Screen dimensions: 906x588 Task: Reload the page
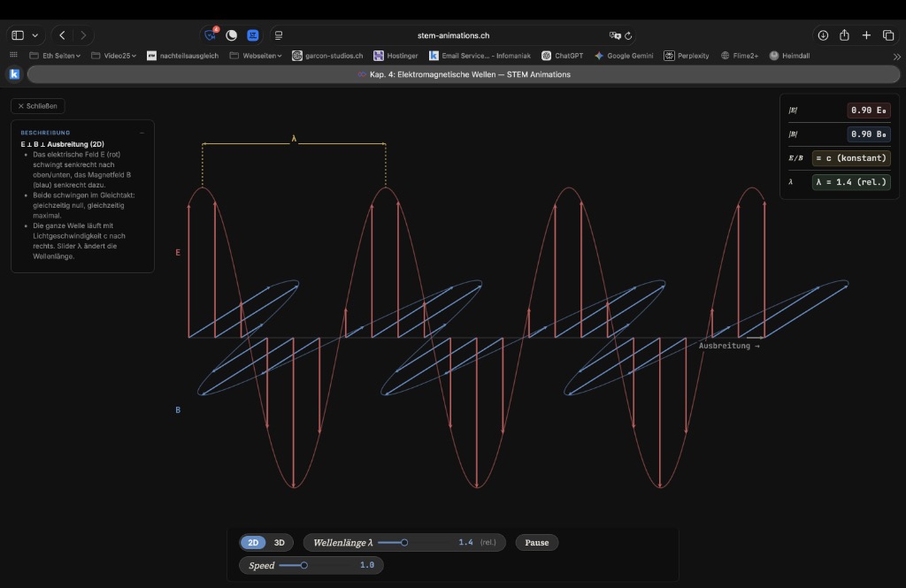click(x=629, y=35)
